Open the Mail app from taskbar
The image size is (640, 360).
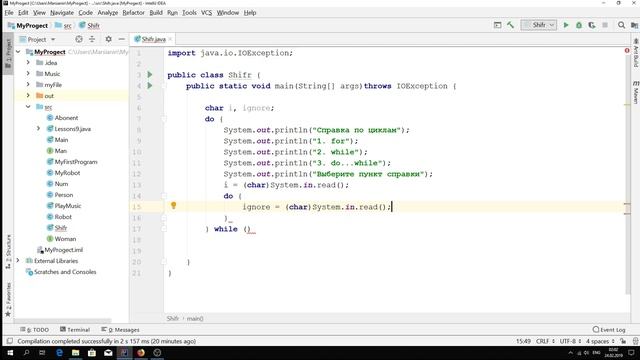[x=108, y=353]
